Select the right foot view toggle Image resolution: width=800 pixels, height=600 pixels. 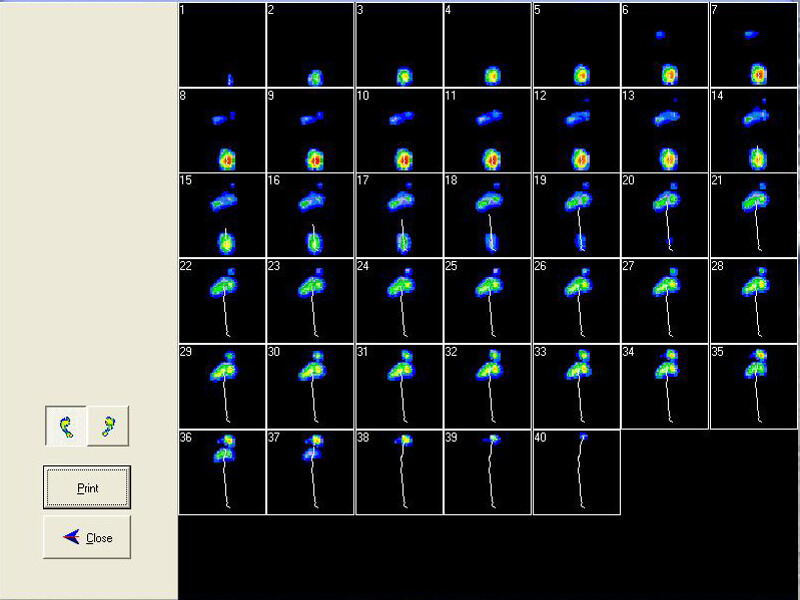(108, 426)
